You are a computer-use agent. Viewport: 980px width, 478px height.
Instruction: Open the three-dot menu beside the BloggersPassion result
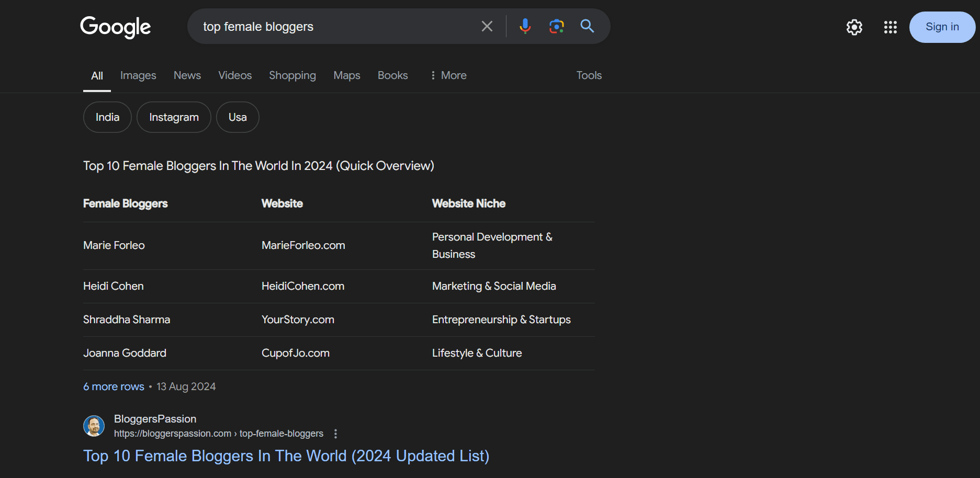pyautogui.click(x=335, y=434)
